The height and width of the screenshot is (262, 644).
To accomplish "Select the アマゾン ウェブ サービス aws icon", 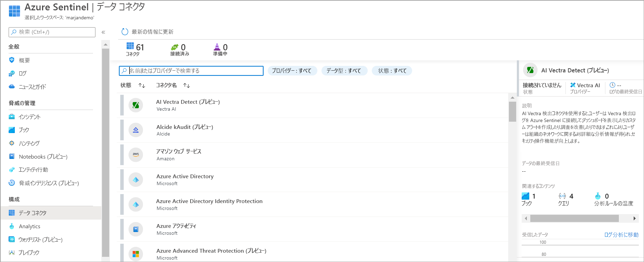I will point(136,155).
